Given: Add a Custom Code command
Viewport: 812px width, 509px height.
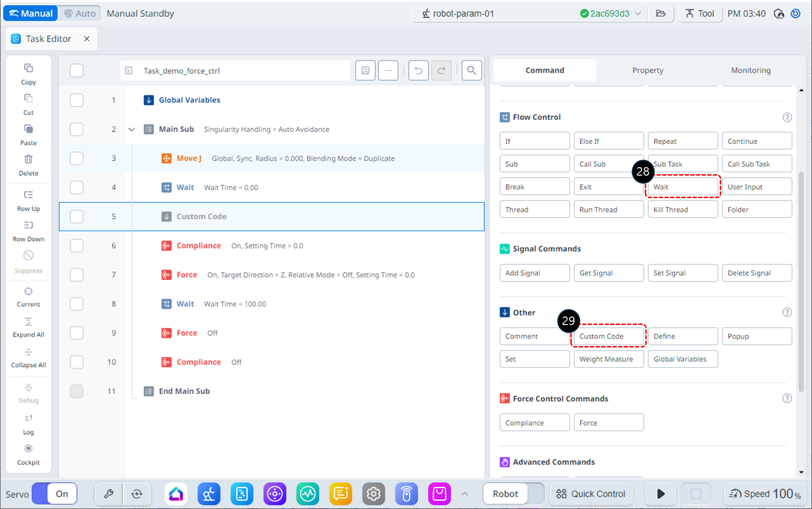Looking at the screenshot, I should [608, 336].
